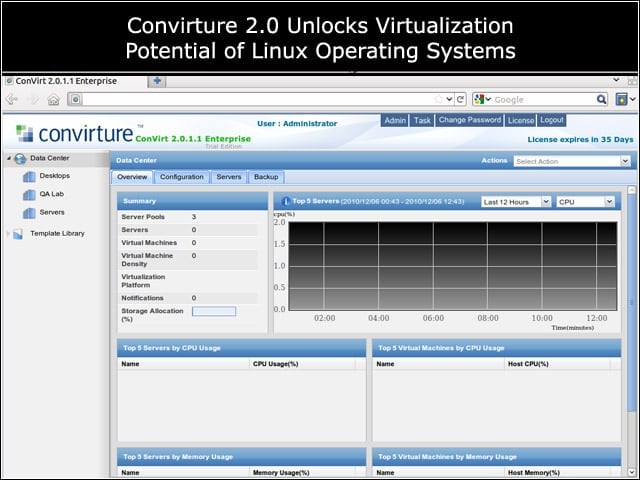Click the Name column in Servers by CPU Usage
The height and width of the screenshot is (480, 640).
183,364
